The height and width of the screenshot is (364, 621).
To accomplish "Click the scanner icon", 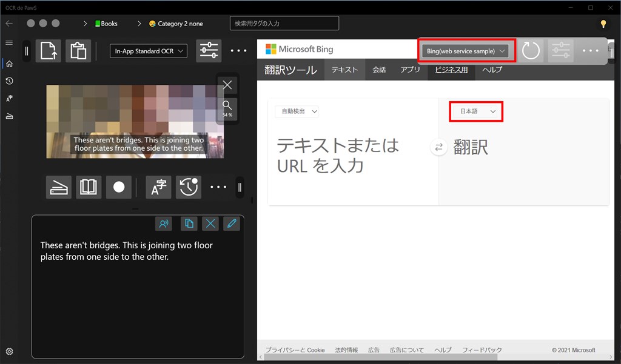I will tap(59, 187).
